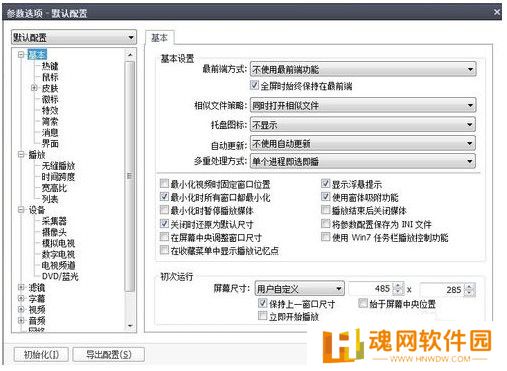This screenshot has height=371, width=507.
Task: Enable 使用 Win7 任务栏播放控制功能 checkbox
Action: point(325,237)
